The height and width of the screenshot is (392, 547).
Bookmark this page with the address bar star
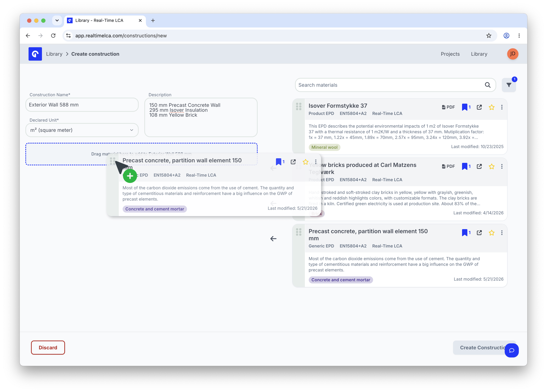[x=489, y=36]
